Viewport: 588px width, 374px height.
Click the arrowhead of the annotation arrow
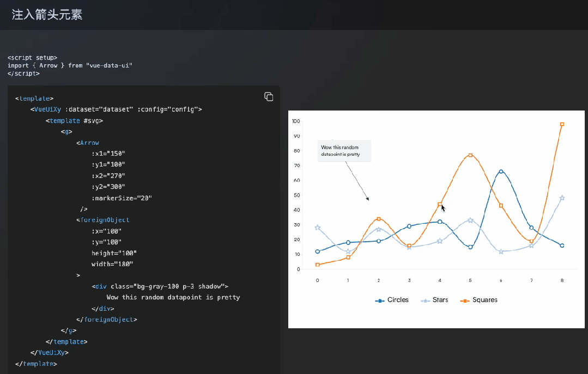[x=368, y=199]
